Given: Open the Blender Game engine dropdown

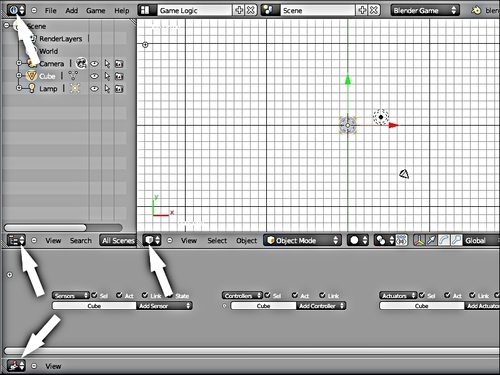Looking at the screenshot, I should [x=425, y=10].
